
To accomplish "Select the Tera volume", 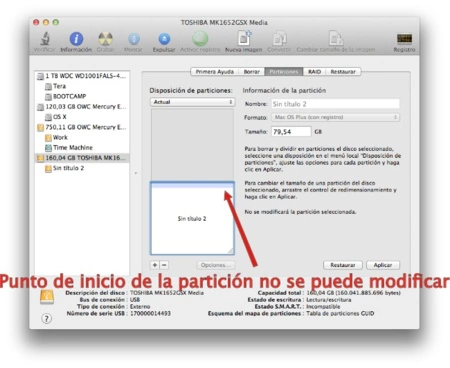I will [82, 86].
